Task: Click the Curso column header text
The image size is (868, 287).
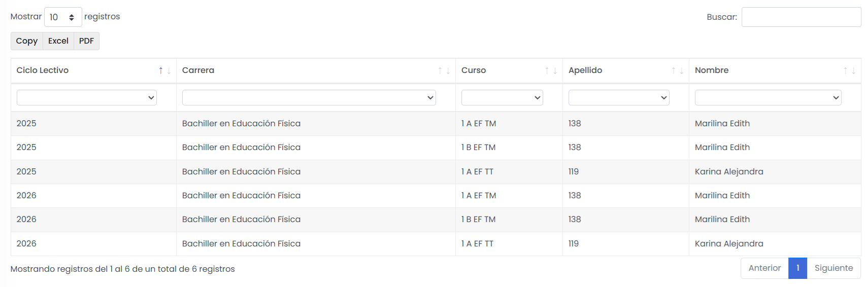Action: (474, 70)
